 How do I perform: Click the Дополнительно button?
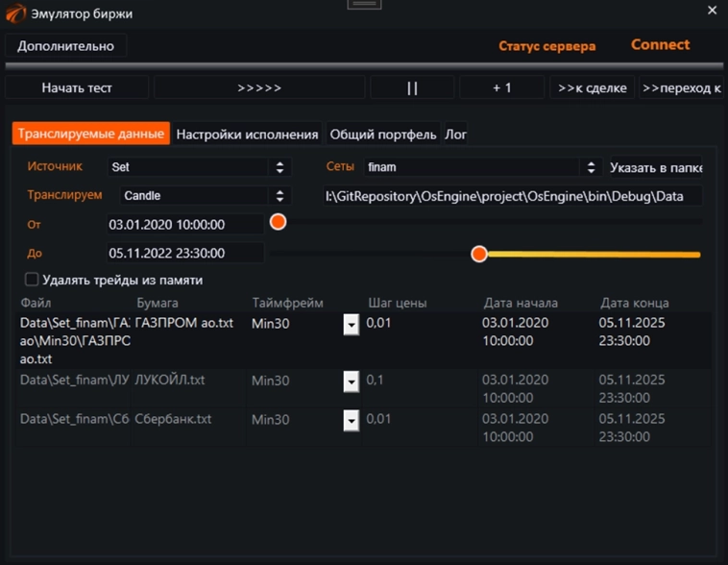pyautogui.click(x=65, y=45)
